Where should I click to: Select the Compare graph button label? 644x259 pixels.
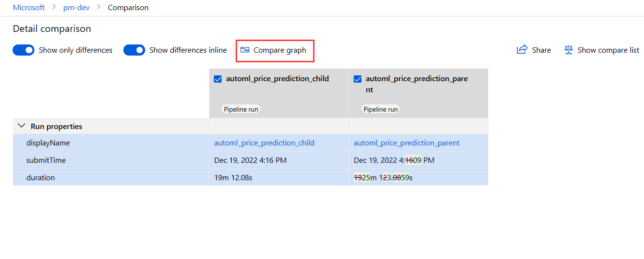click(x=280, y=50)
